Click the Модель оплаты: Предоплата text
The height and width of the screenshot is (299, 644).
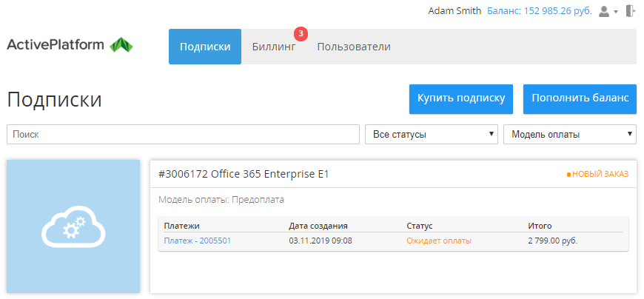[x=221, y=200]
